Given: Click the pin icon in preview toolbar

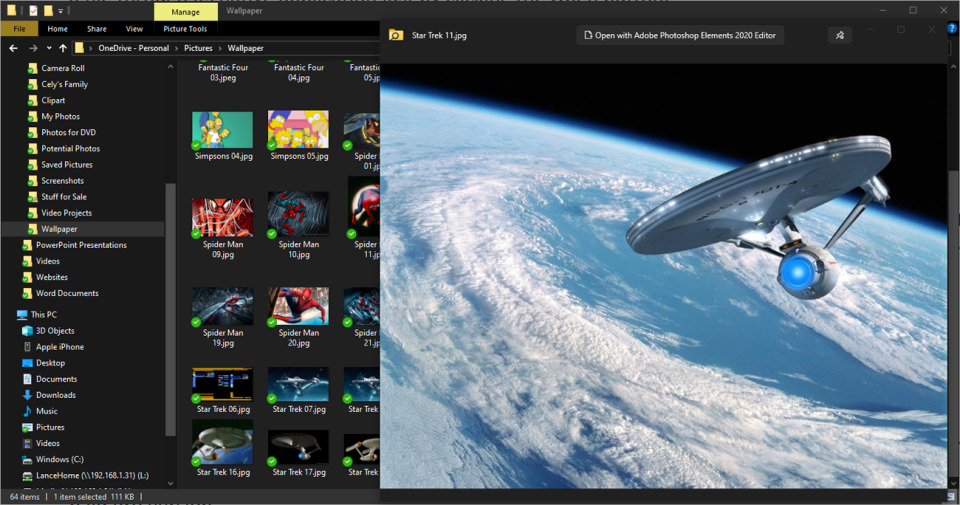Looking at the screenshot, I should click(840, 35).
